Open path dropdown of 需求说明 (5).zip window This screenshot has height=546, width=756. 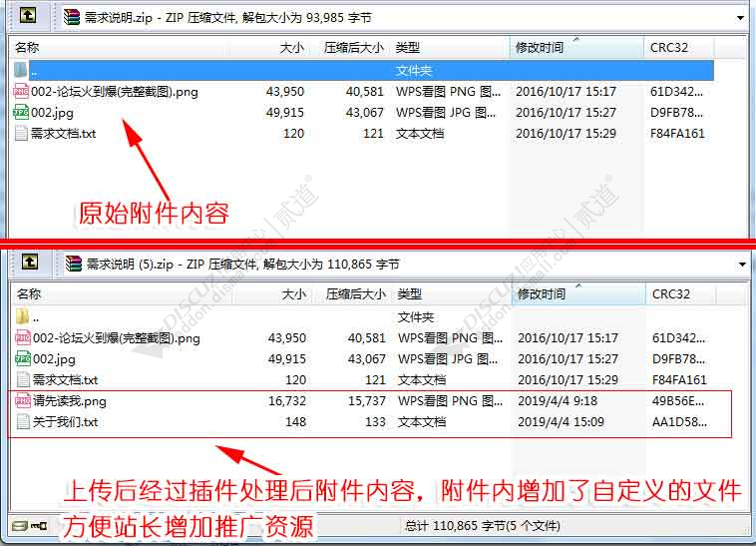pyautogui.click(x=742, y=265)
